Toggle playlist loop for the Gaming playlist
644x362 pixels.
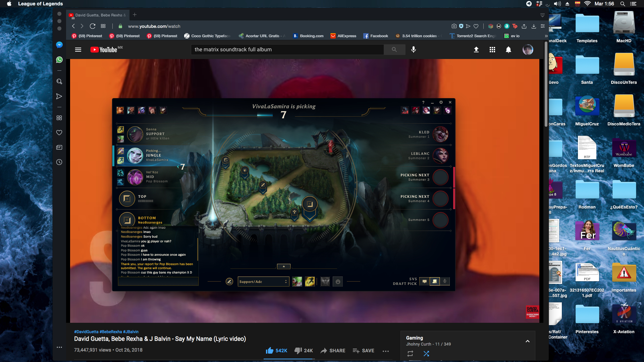coord(410,353)
